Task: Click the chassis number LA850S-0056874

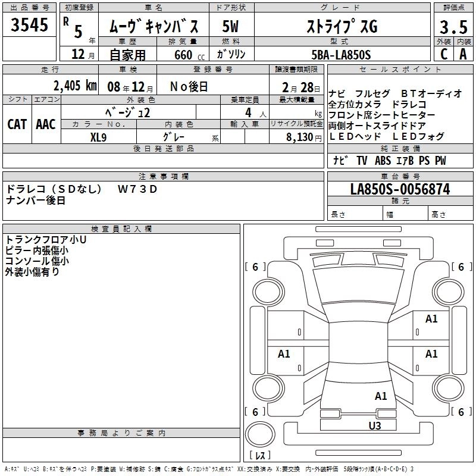Action: pyautogui.click(x=400, y=189)
